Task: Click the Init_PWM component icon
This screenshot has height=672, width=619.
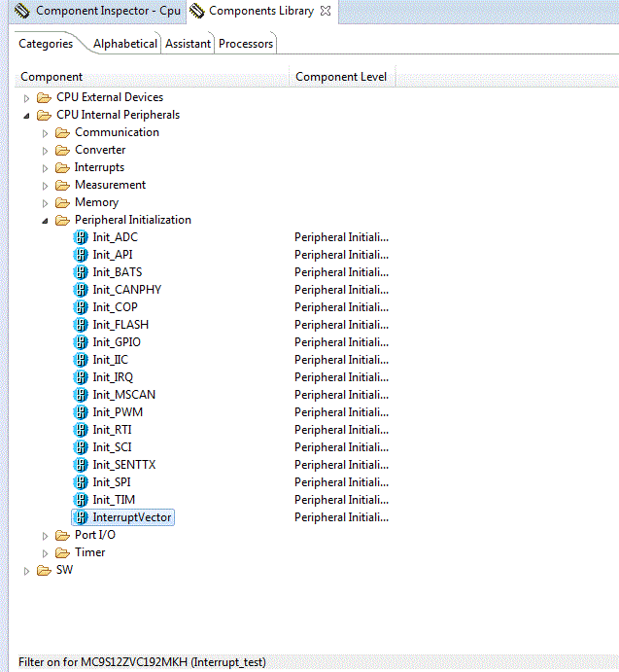Action: [x=81, y=412]
